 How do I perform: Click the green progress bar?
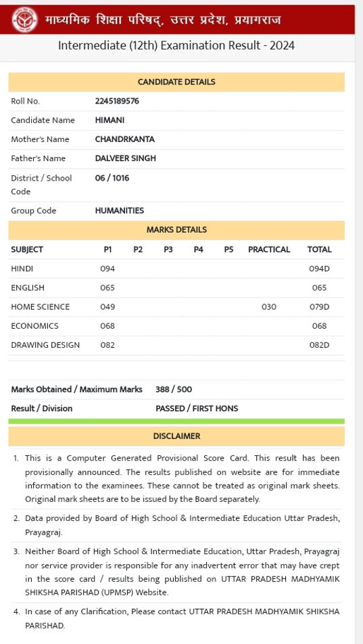pyautogui.click(x=176, y=421)
